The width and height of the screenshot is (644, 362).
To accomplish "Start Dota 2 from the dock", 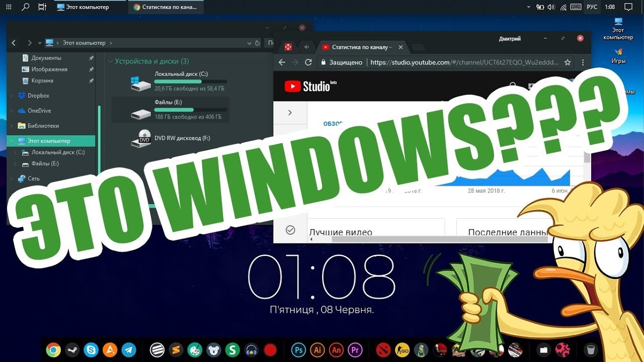I will click(383, 349).
